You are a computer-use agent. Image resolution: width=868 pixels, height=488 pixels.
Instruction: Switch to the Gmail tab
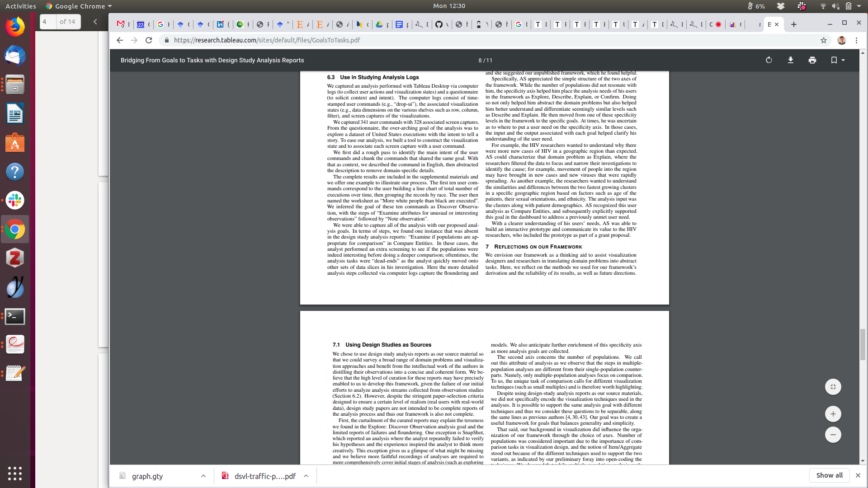pyautogui.click(x=121, y=24)
